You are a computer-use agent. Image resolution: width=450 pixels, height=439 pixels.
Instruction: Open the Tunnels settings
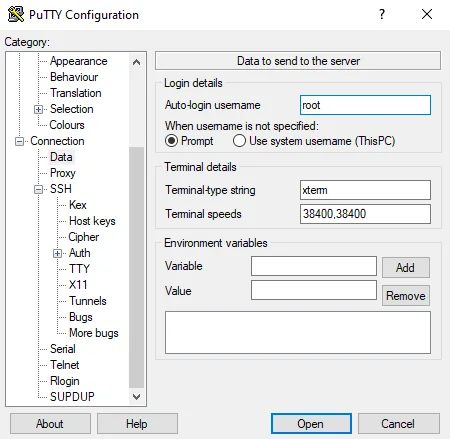[88, 301]
